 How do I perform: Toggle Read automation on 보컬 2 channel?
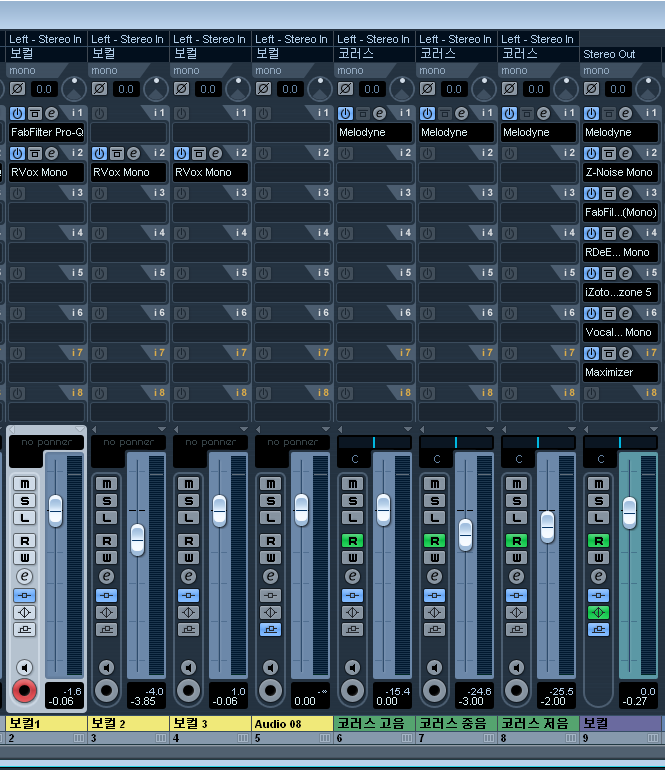click(106, 541)
